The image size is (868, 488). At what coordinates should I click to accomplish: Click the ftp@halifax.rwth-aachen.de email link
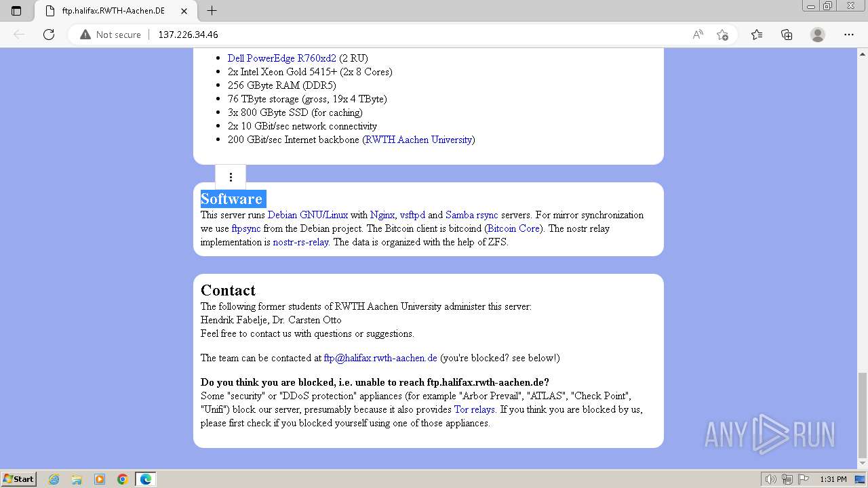[x=380, y=358]
